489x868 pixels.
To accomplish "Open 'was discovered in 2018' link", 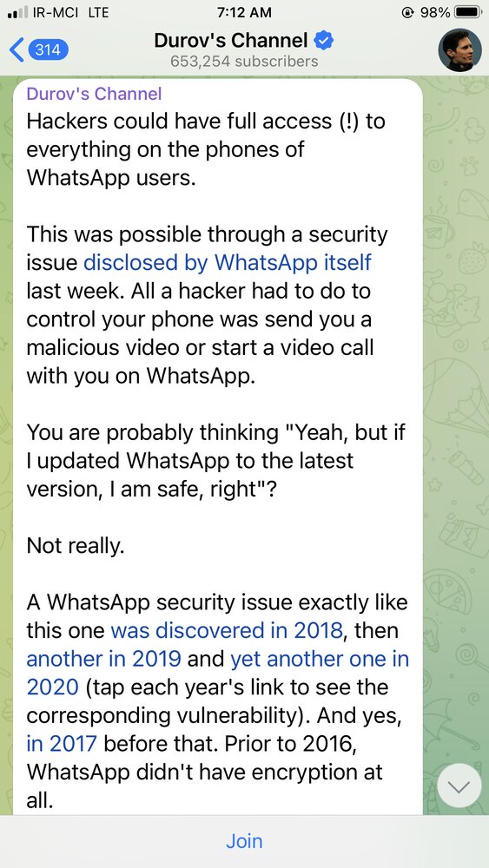I will click(227, 630).
